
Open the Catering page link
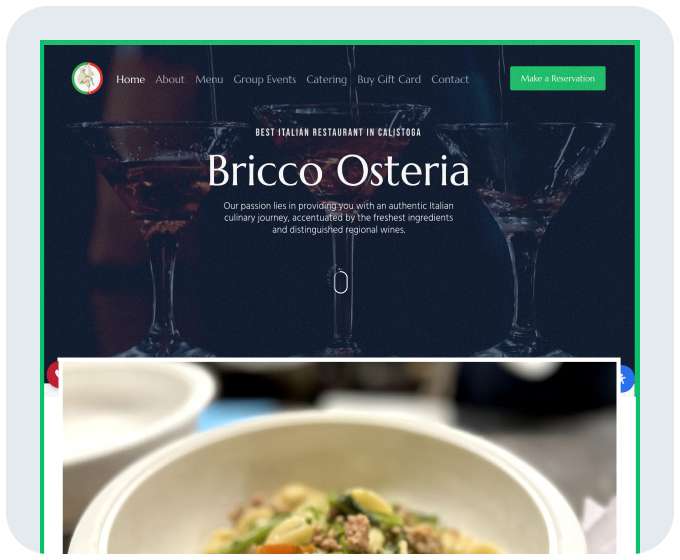pyautogui.click(x=326, y=79)
